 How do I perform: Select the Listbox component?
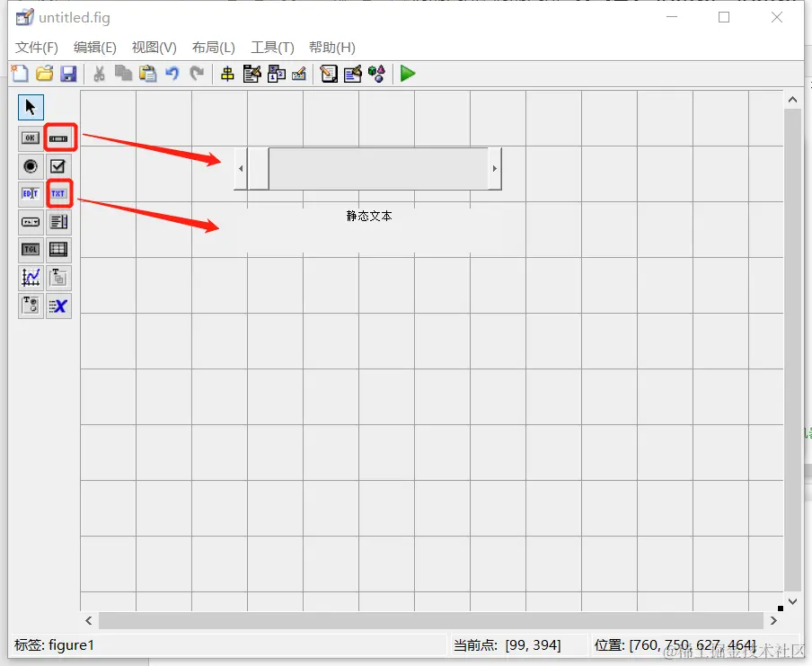[x=58, y=222]
